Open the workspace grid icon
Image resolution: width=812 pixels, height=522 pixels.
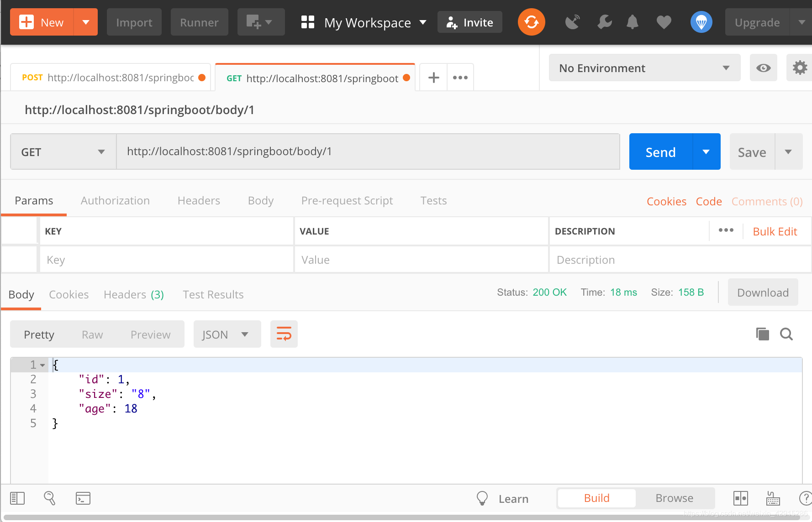click(308, 22)
